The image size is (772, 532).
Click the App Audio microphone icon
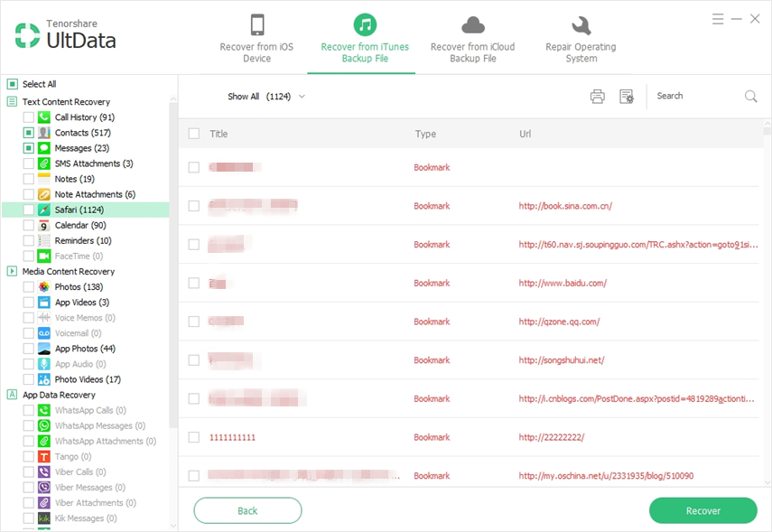pyautogui.click(x=44, y=364)
